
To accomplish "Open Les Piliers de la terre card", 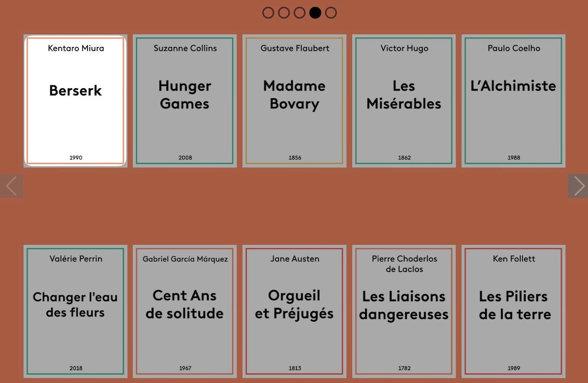I will coord(513,311).
